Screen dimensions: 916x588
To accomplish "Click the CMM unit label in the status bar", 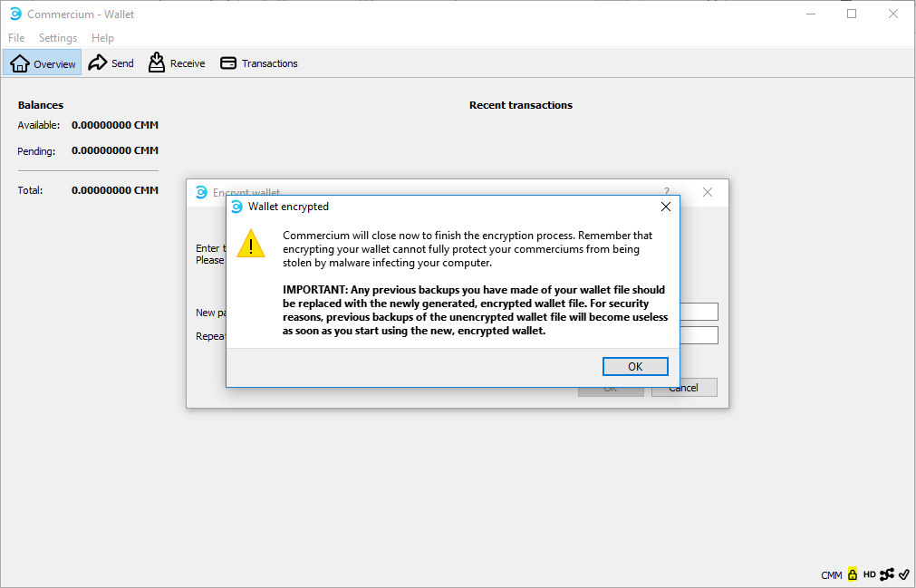I will [x=832, y=575].
